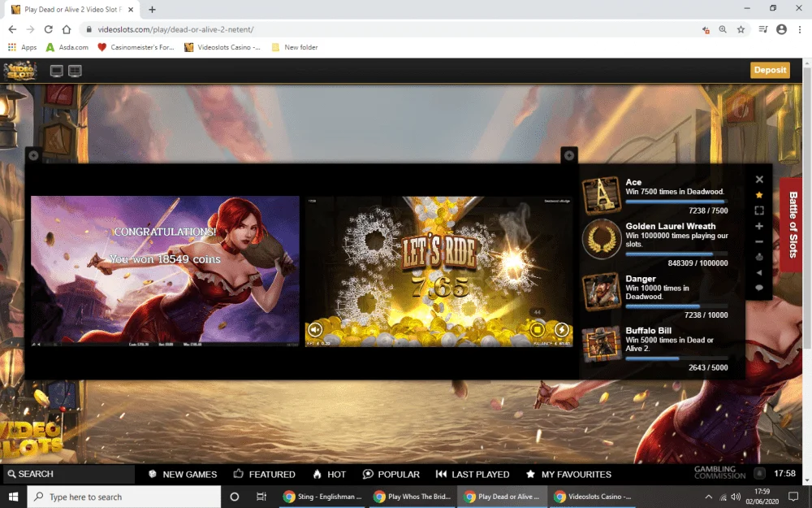Open the Chrome profile icon
The image size is (812, 508).
pos(781,29)
